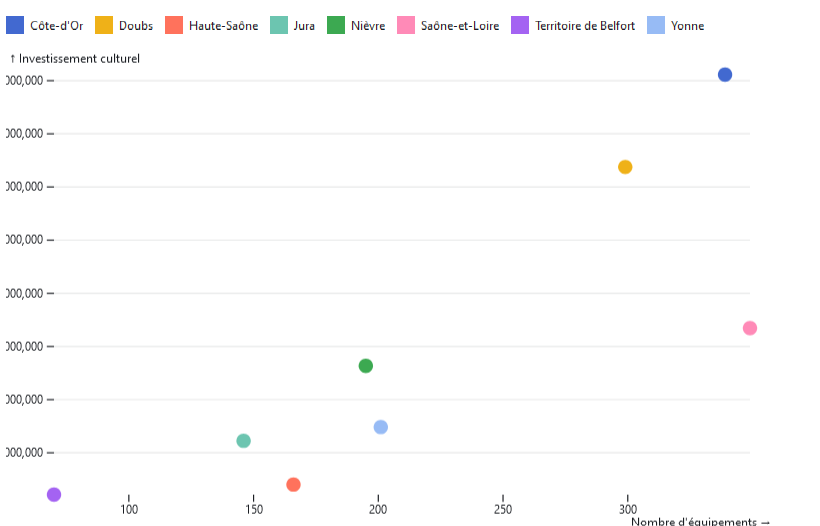Click the Haute-Saône orange legend swatch
Viewport: 820px width, 526px height.
click(173, 25)
